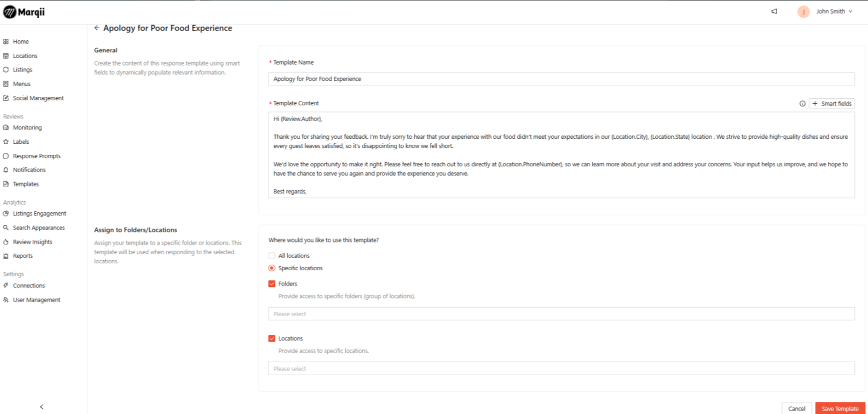Viewport: 868px width, 414px height.
Task: Click the announcements megaphone icon
Action: pyautogui.click(x=774, y=11)
